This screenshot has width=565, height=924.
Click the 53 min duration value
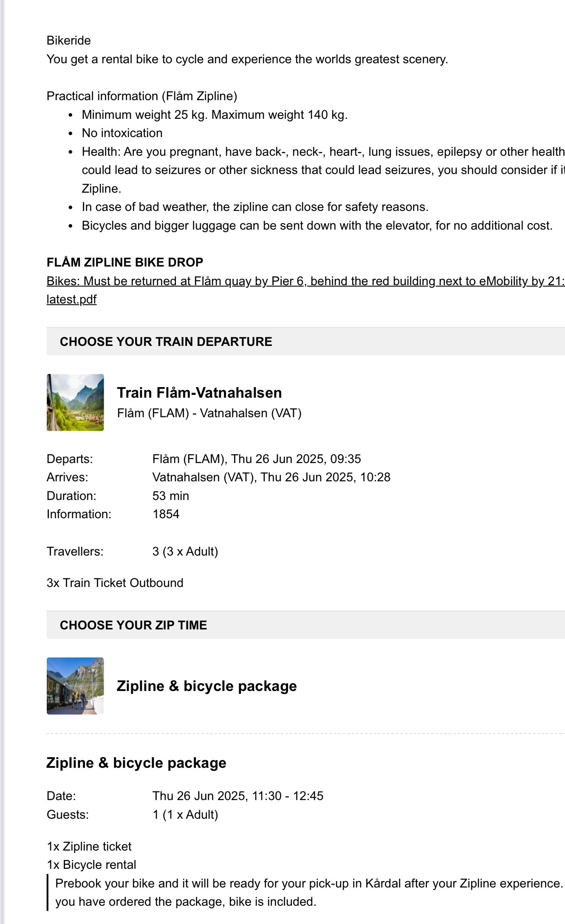171,496
